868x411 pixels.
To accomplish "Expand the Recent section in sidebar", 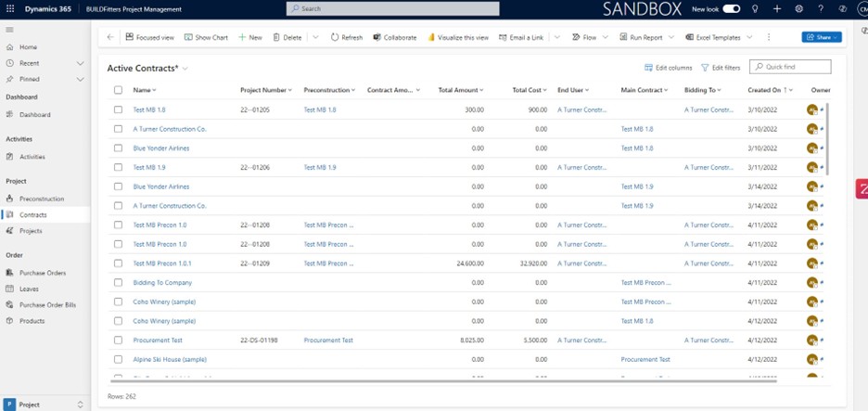I will 80,63.
